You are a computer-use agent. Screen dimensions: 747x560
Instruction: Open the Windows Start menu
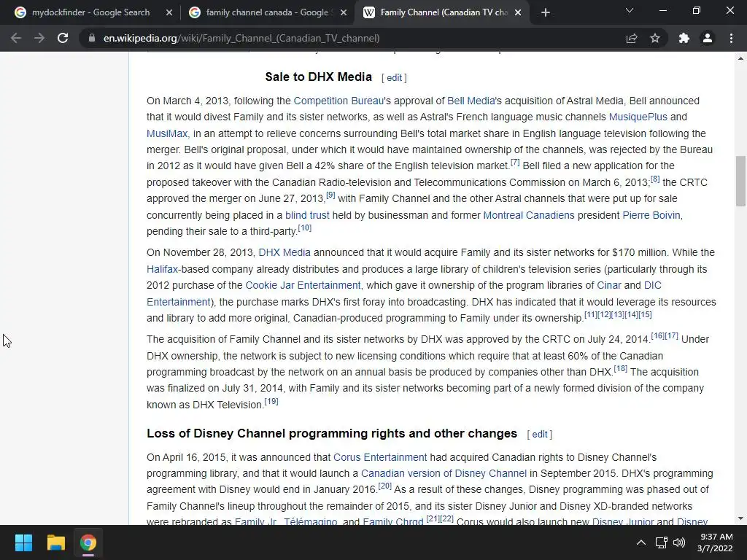[23, 542]
